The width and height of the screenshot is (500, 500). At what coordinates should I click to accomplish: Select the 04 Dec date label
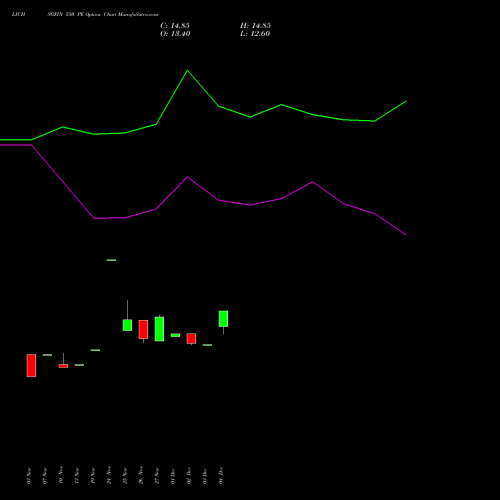[x=221, y=475]
